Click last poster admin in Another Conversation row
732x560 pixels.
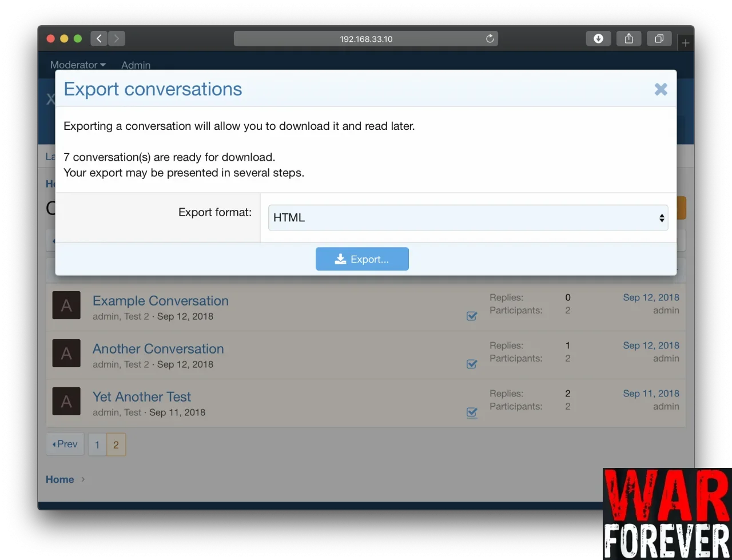tap(666, 359)
